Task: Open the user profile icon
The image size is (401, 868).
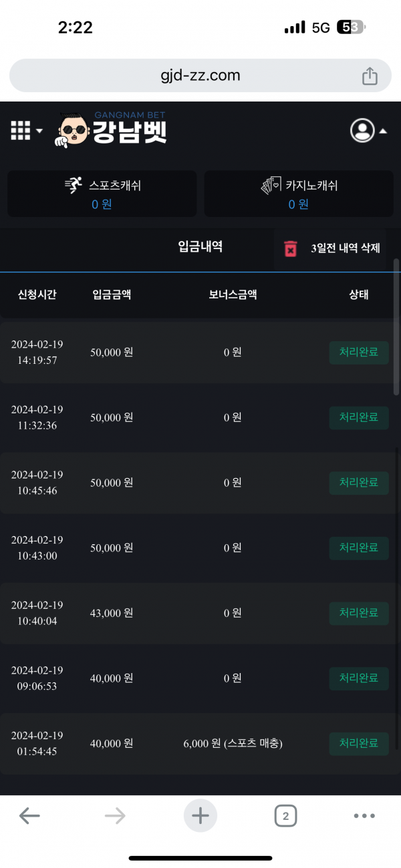Action: pyautogui.click(x=362, y=130)
